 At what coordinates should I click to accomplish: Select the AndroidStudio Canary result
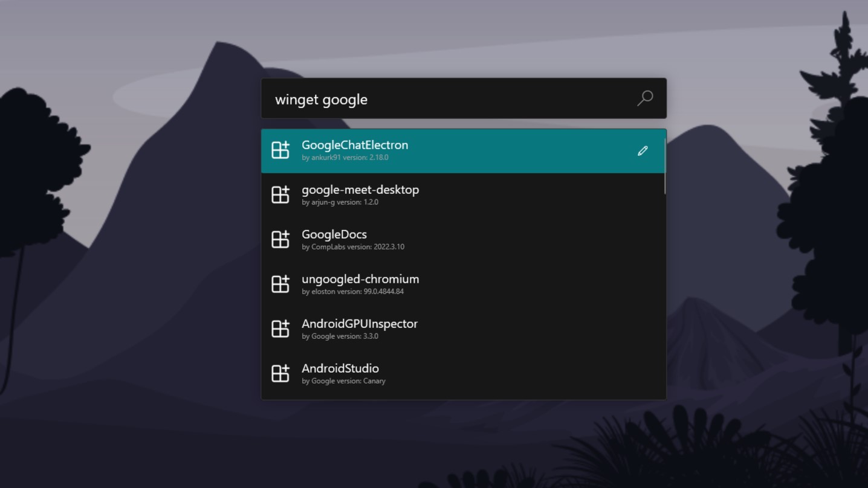(x=463, y=374)
